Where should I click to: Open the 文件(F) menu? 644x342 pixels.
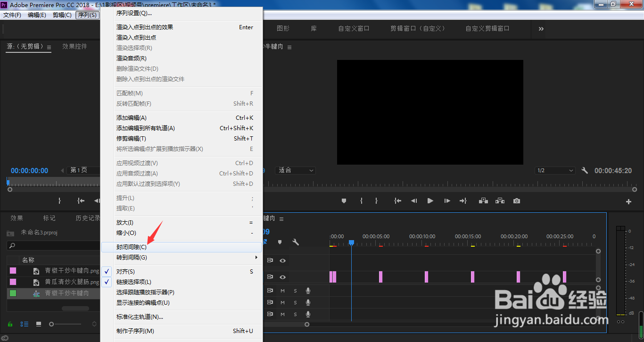[x=12, y=15]
